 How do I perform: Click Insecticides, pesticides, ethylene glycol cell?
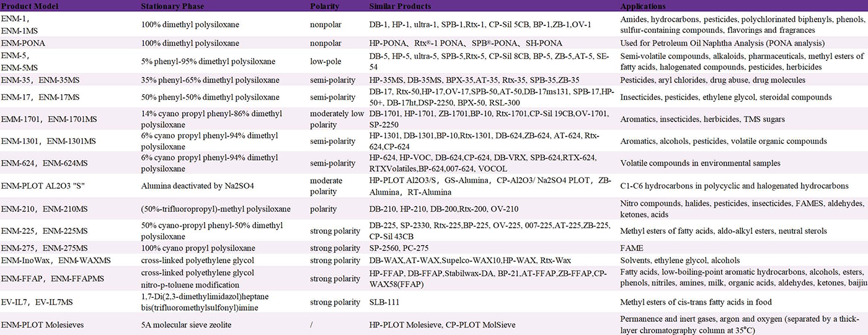coord(726,97)
